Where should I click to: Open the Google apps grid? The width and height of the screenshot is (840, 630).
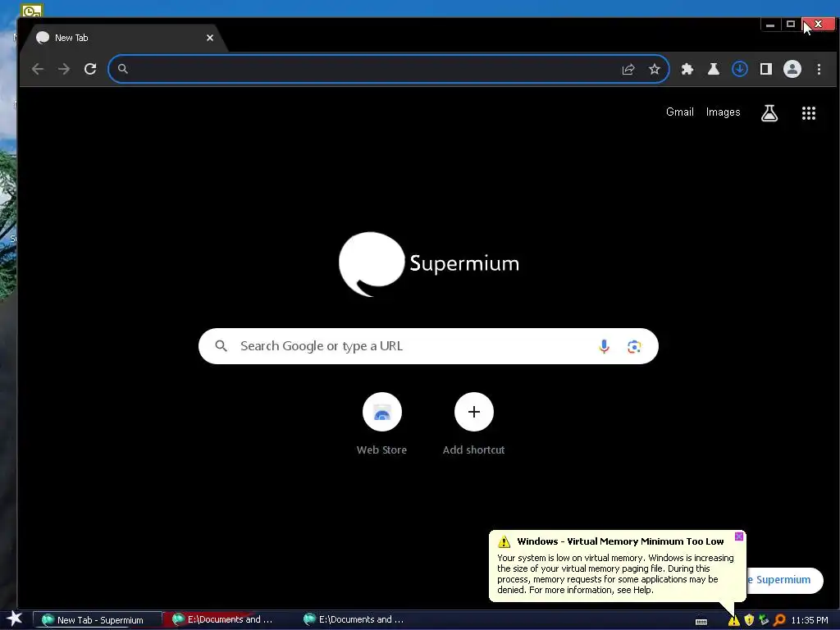pyautogui.click(x=808, y=113)
